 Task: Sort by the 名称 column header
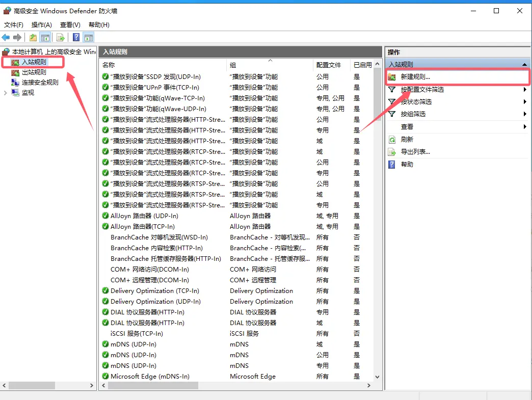click(163, 65)
